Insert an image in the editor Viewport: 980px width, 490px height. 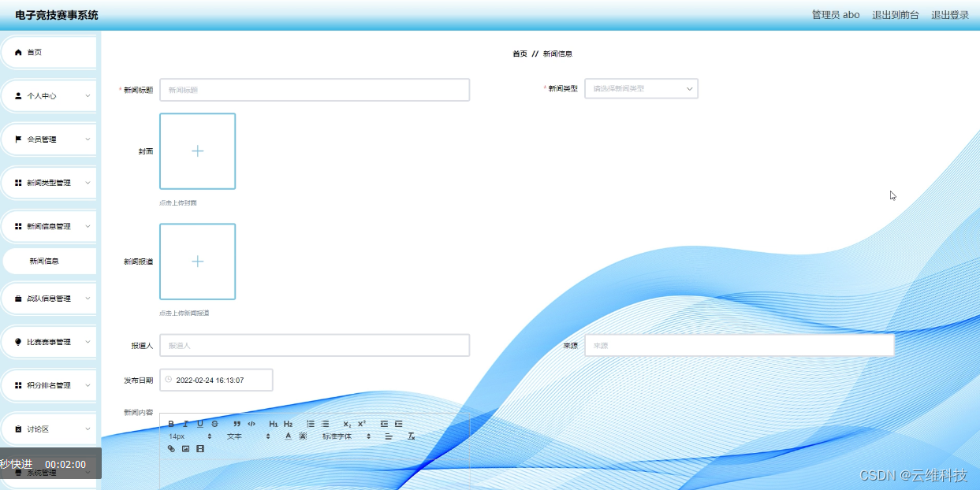(185, 448)
